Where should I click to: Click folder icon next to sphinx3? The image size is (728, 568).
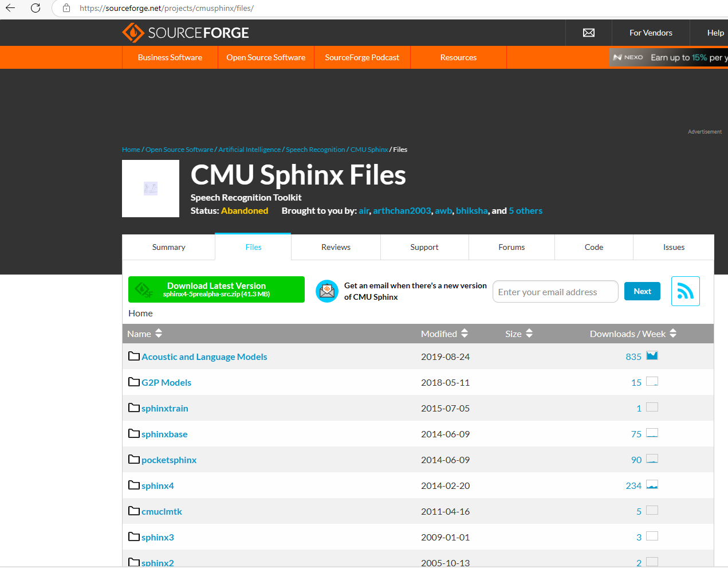pos(134,536)
